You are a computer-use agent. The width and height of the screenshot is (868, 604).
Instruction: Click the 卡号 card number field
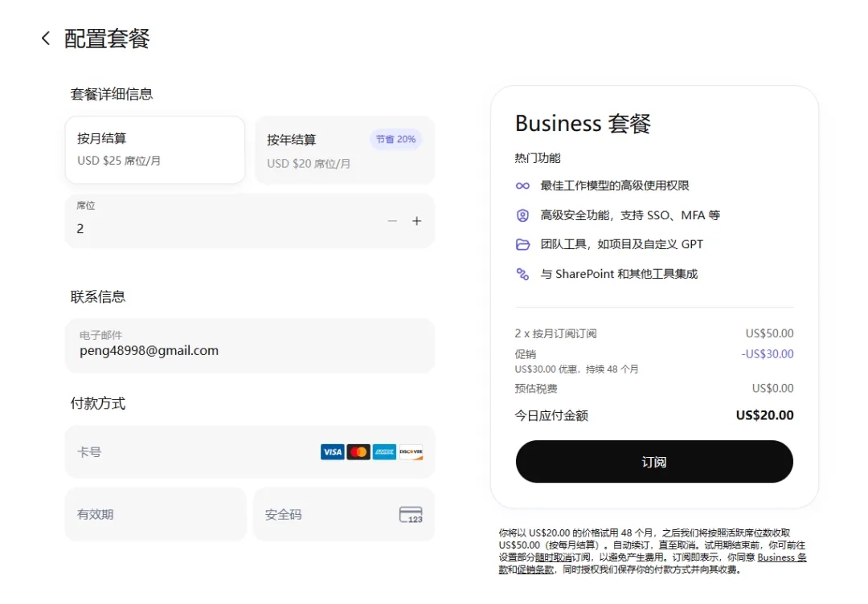pos(250,452)
